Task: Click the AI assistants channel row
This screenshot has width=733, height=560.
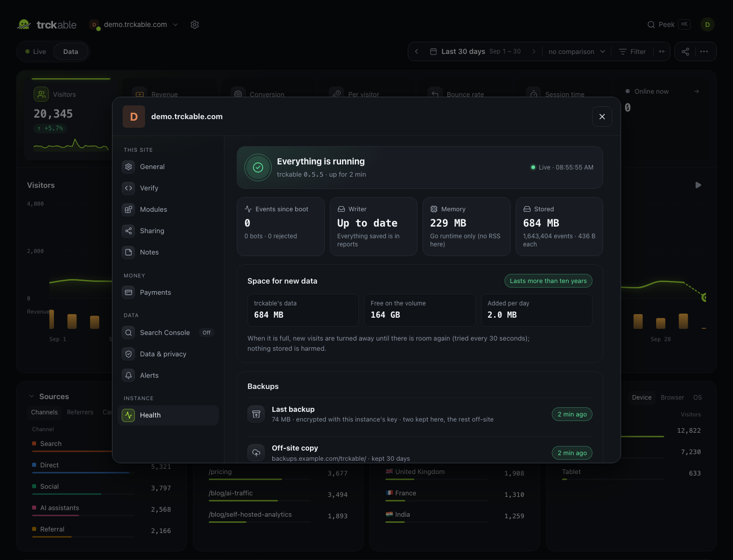Action: pos(101,509)
